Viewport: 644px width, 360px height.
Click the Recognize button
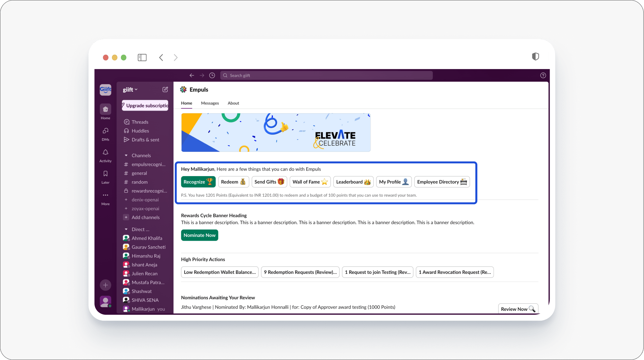click(198, 182)
